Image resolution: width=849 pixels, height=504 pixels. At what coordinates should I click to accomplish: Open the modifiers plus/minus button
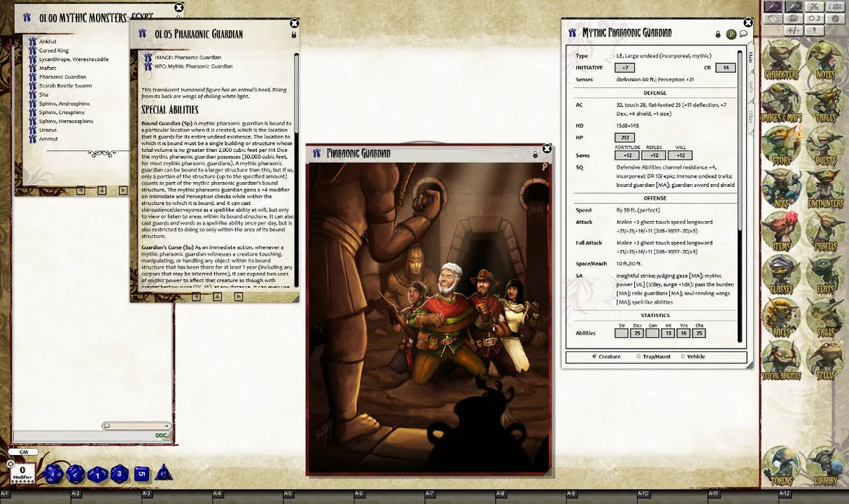794,30
